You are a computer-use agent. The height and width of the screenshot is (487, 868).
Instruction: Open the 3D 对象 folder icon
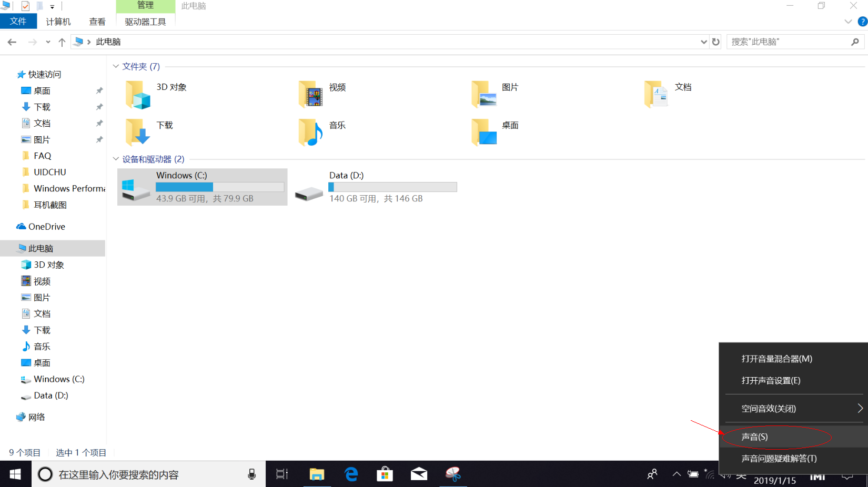[x=138, y=95]
